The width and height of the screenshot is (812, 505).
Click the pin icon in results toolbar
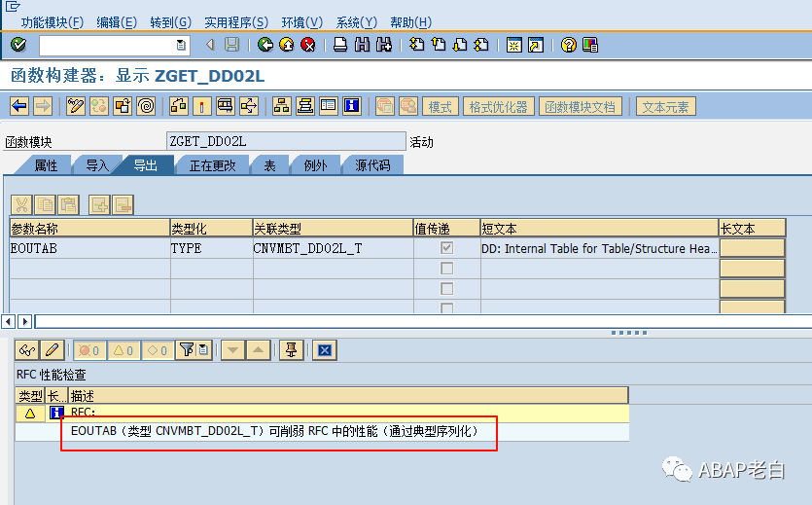291,350
